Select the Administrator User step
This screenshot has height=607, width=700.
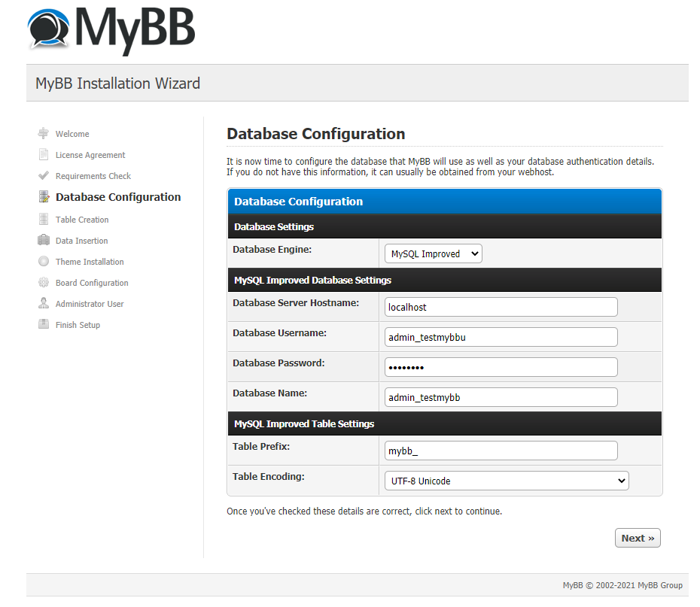(90, 304)
